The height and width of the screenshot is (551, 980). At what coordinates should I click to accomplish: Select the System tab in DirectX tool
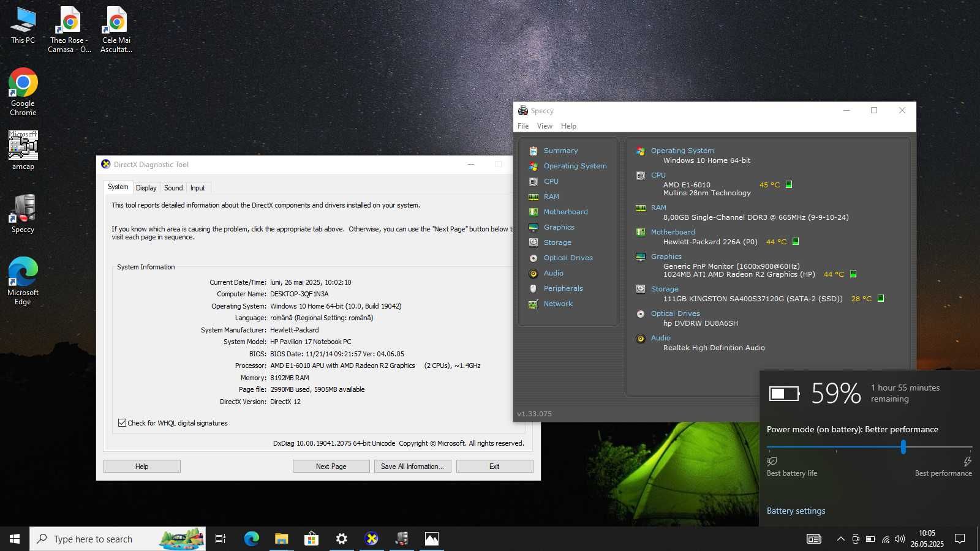tap(118, 187)
